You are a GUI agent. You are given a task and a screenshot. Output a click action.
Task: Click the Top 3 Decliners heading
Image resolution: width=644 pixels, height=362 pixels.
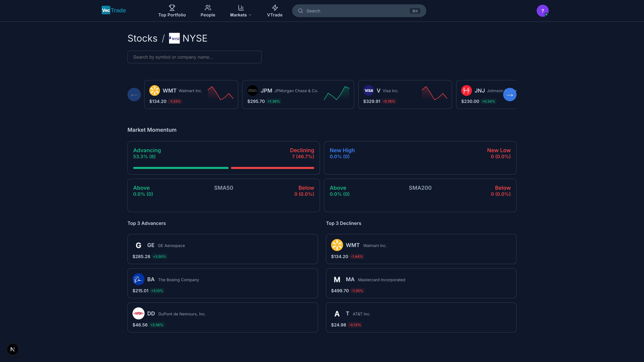click(x=343, y=223)
